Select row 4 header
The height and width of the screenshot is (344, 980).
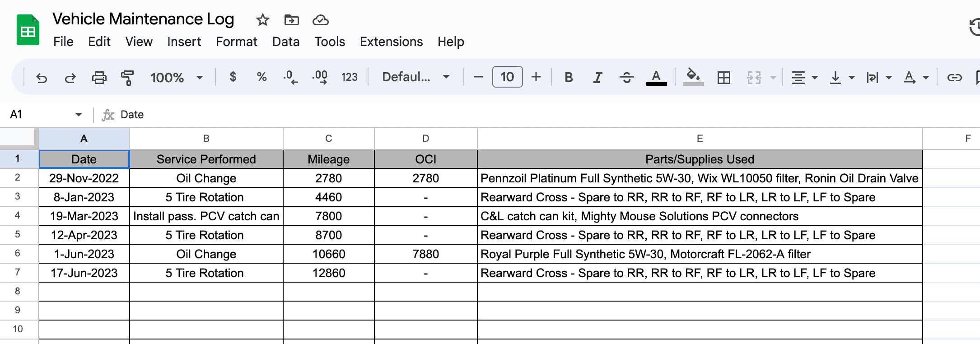click(x=18, y=216)
